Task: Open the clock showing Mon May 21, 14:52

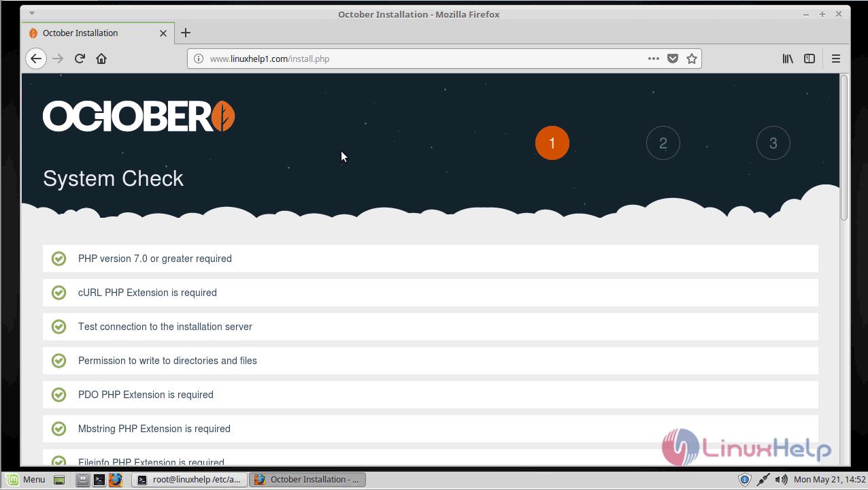Action: 829,480
